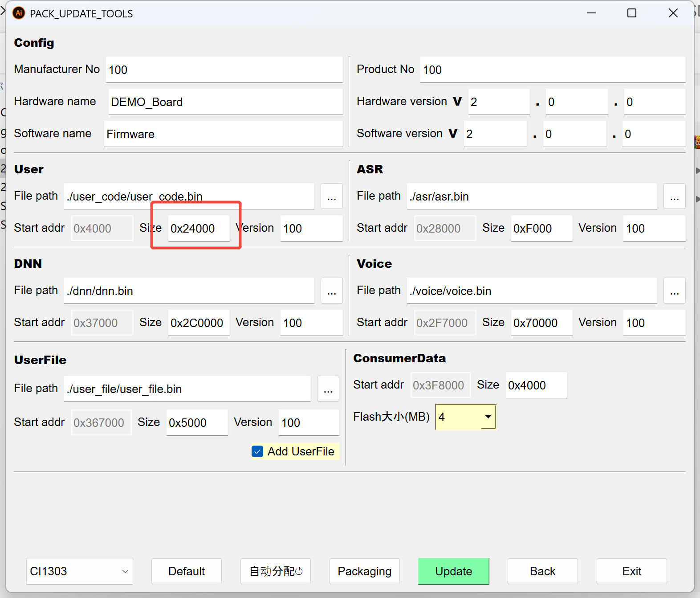Browse for the DNN file path
This screenshot has height=598, width=700.
coord(331,291)
